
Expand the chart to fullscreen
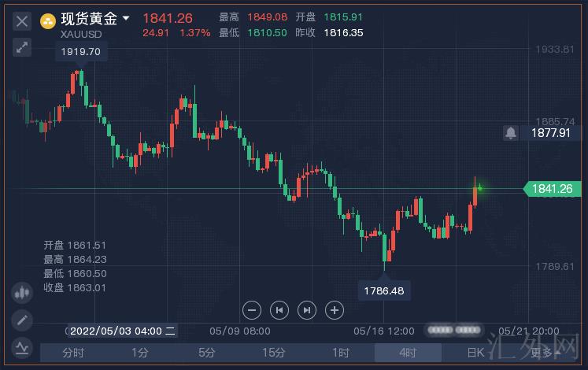(x=22, y=47)
